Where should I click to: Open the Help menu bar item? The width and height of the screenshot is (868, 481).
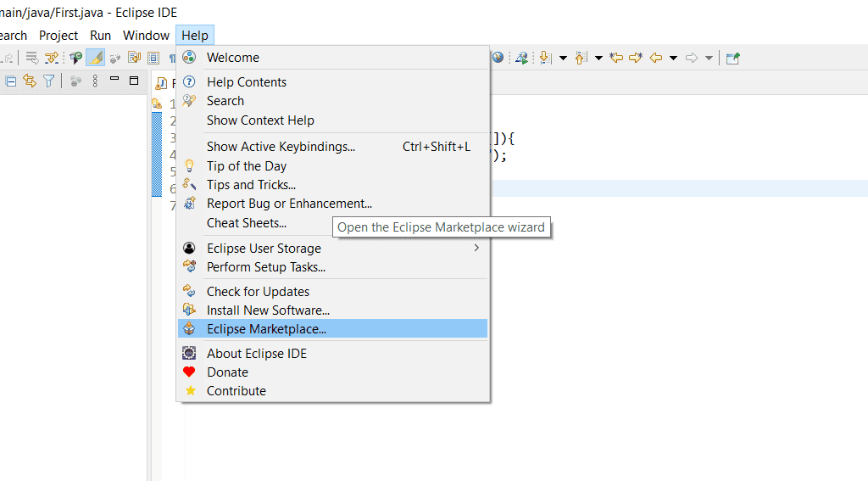(x=195, y=36)
